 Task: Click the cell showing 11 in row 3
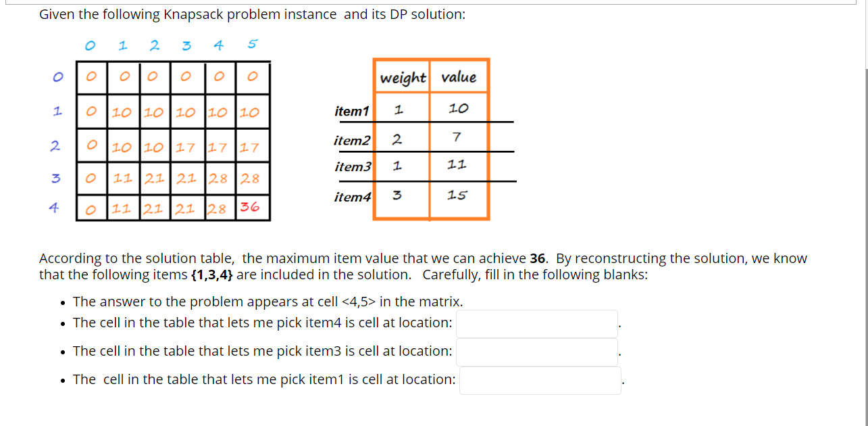click(x=122, y=178)
